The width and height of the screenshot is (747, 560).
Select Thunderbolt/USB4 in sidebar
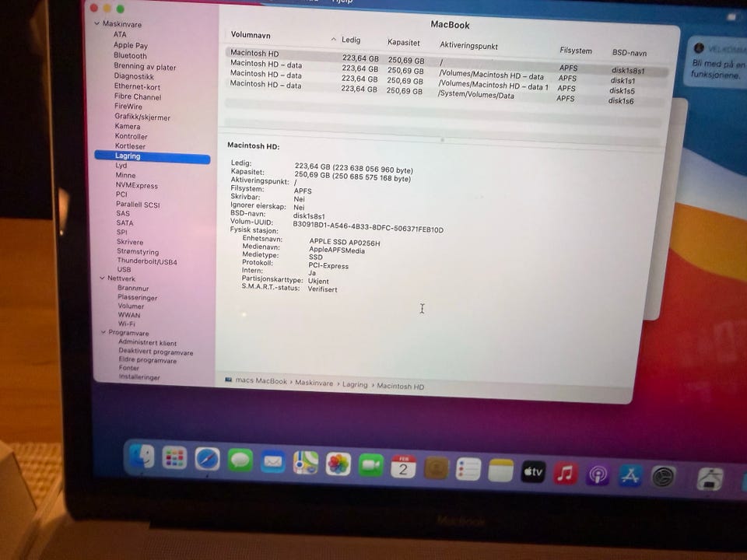147,261
